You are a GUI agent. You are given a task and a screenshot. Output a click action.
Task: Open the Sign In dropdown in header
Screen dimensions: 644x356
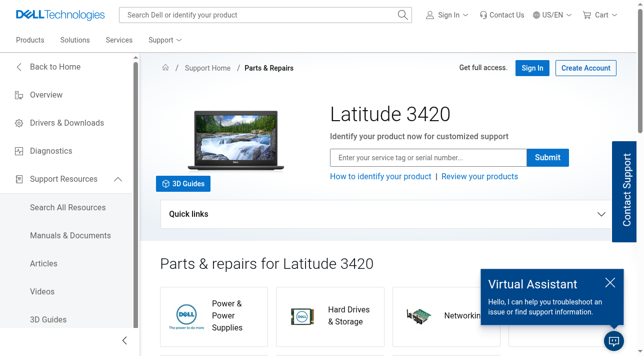pos(447,15)
